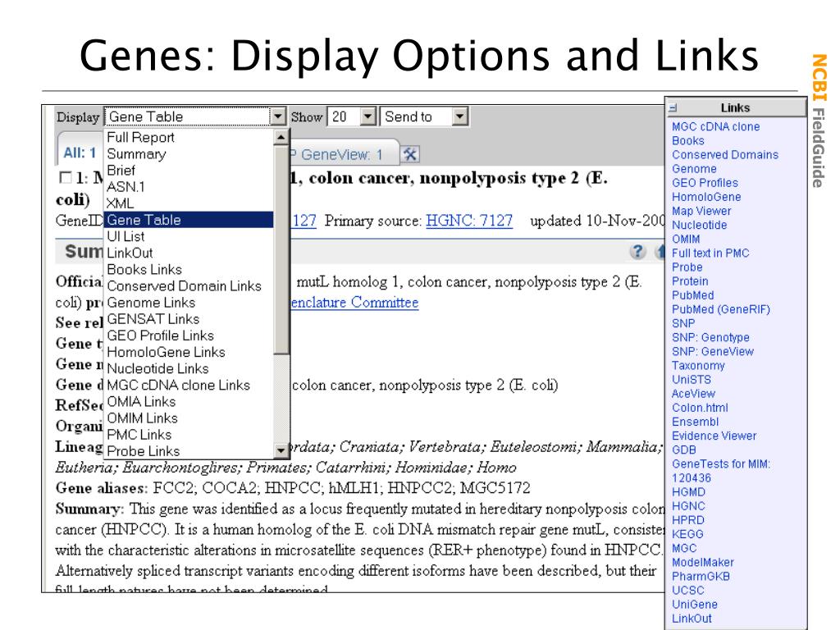
Task: Follow the Nomenclature Committee link
Action: point(354,303)
